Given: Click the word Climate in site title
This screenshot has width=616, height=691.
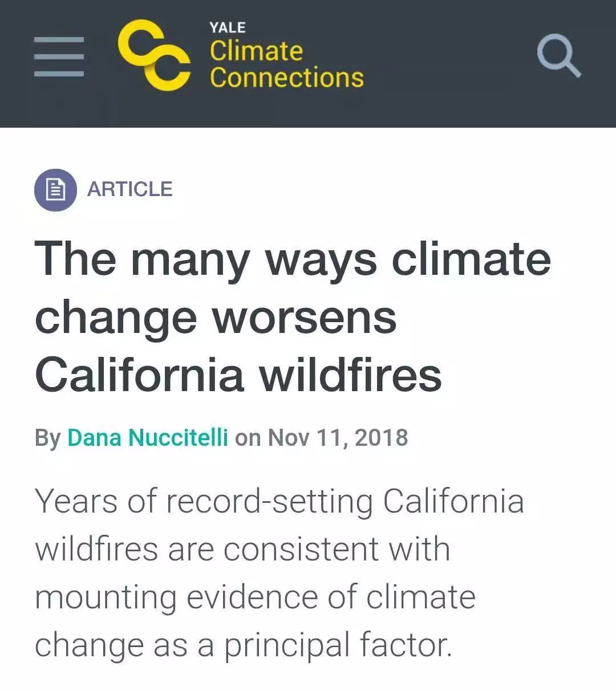Looking at the screenshot, I should [256, 51].
